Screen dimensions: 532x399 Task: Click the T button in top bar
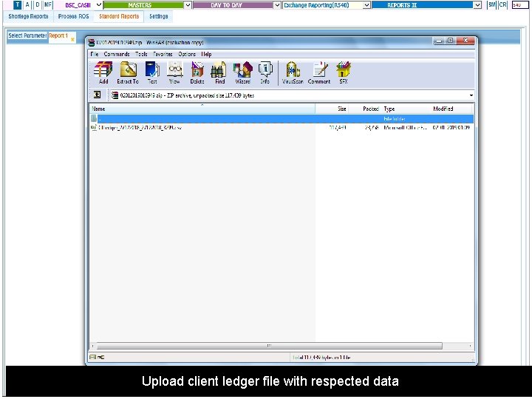[x=18, y=5]
